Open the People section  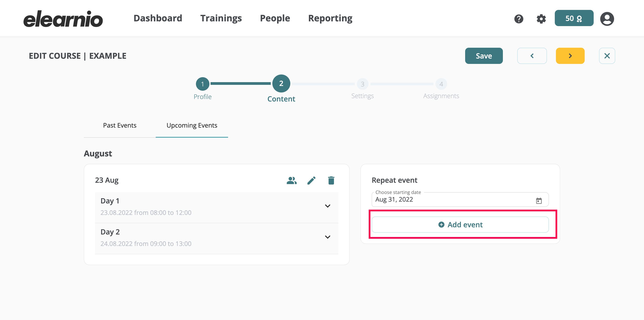[x=275, y=18]
